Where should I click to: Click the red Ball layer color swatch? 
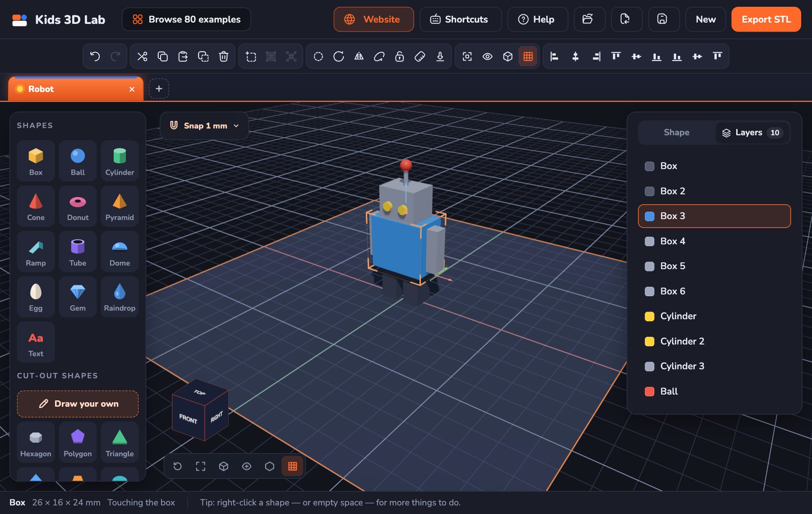[650, 391]
